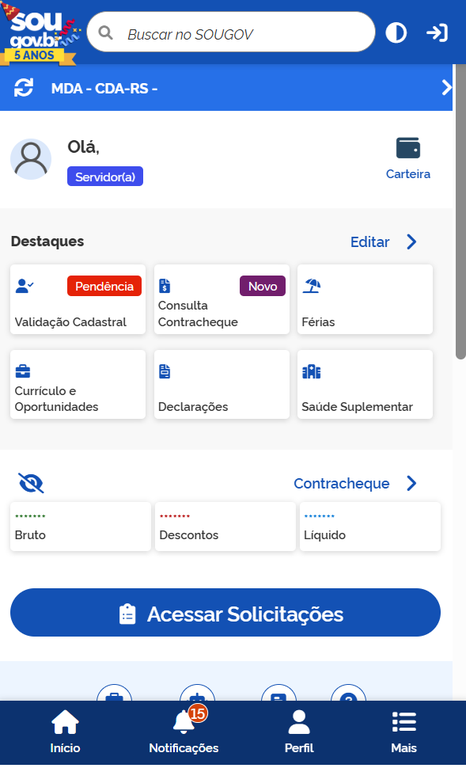Toggle the crossed-eye show values icon
This screenshot has height=768, width=466.
click(31, 483)
